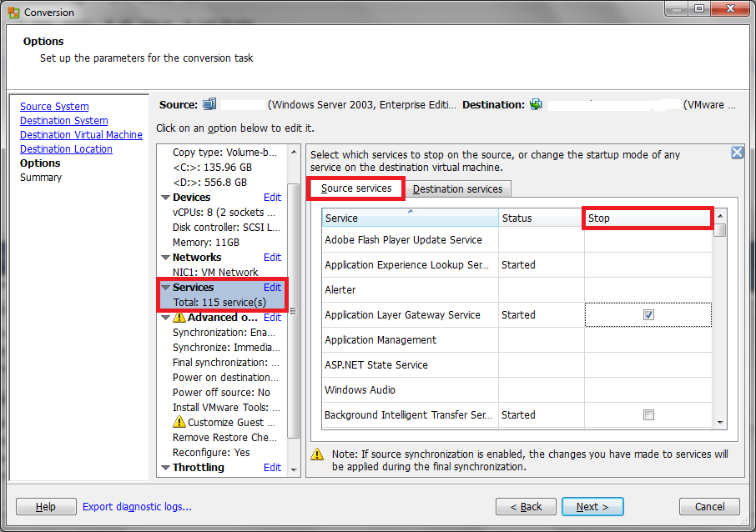Screen dimensions: 756x532
Task: Collapse the Services section
Action: pos(165,287)
